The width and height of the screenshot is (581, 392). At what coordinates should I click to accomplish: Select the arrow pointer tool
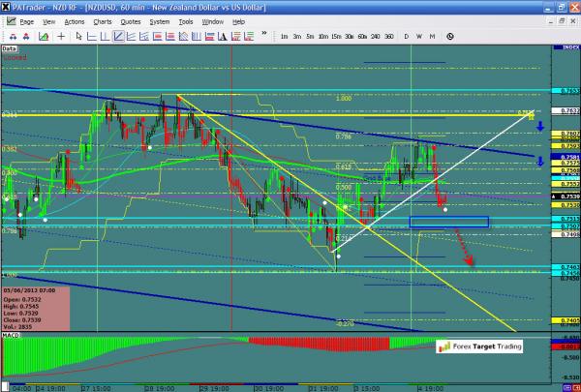tap(78, 37)
